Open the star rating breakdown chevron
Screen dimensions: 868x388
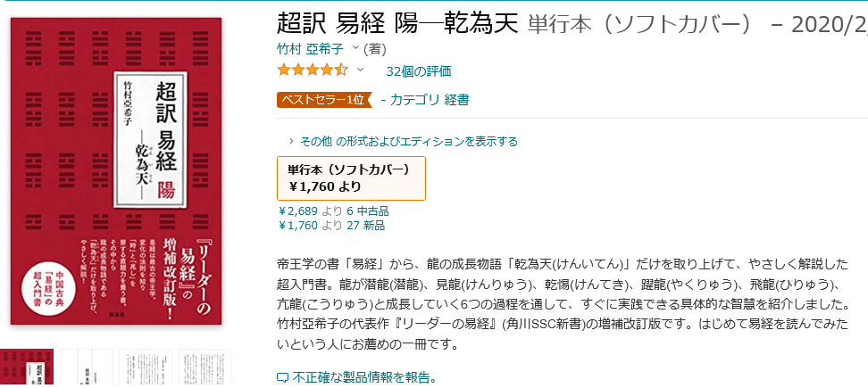point(360,70)
